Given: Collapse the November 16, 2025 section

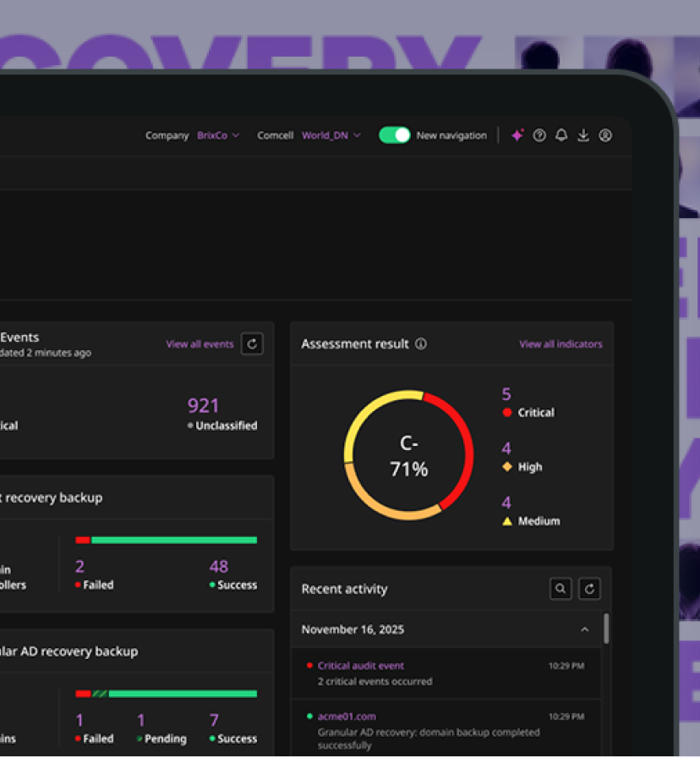Looking at the screenshot, I should point(584,629).
